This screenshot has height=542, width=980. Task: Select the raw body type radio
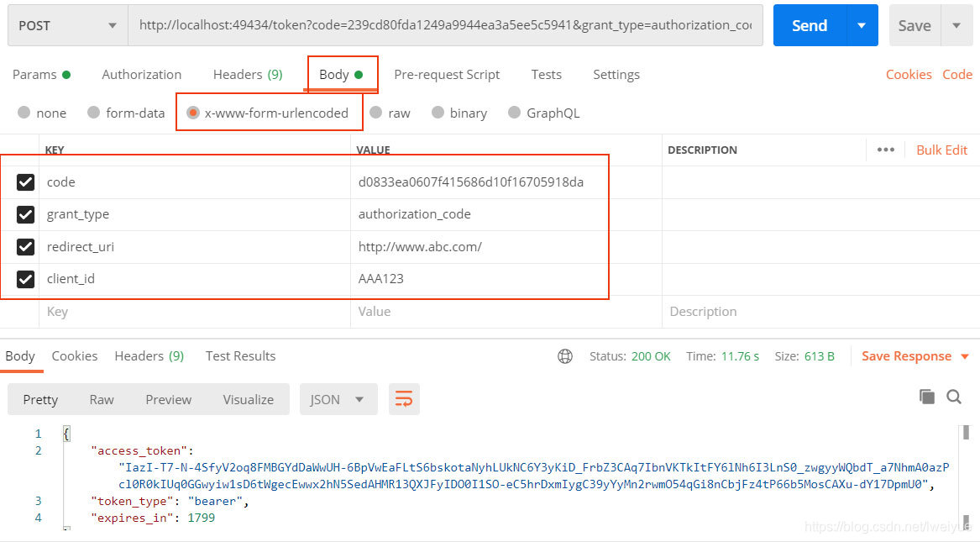point(375,113)
